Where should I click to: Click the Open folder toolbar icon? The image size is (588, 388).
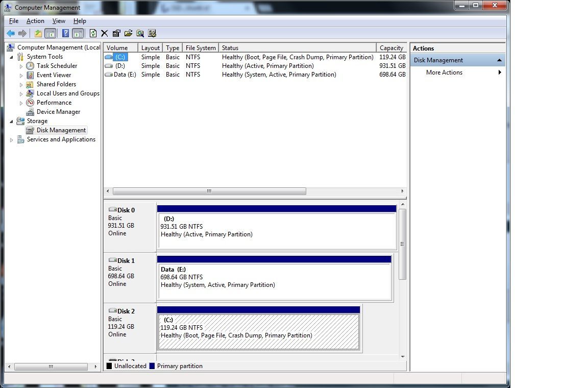pos(128,33)
